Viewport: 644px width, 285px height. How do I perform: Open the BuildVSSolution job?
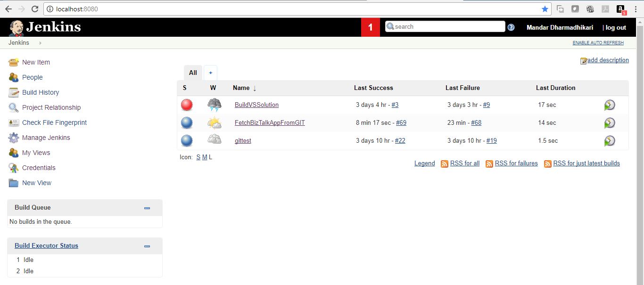point(256,105)
